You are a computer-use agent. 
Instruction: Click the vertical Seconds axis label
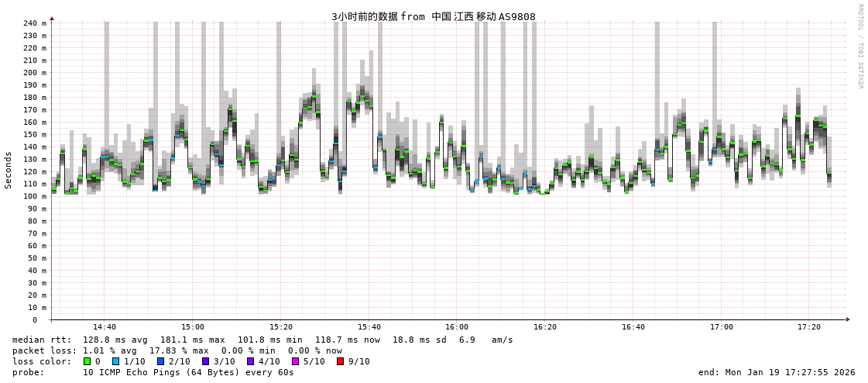point(9,170)
